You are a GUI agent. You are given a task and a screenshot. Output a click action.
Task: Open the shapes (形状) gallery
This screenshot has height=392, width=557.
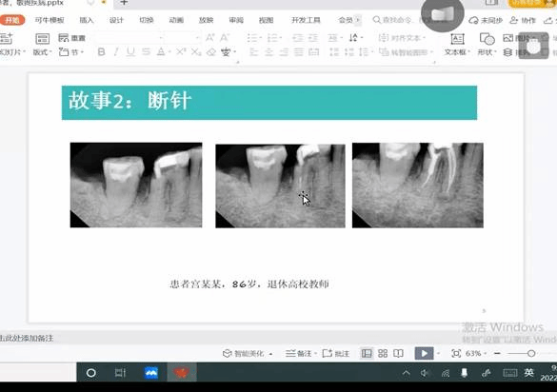tap(487, 45)
